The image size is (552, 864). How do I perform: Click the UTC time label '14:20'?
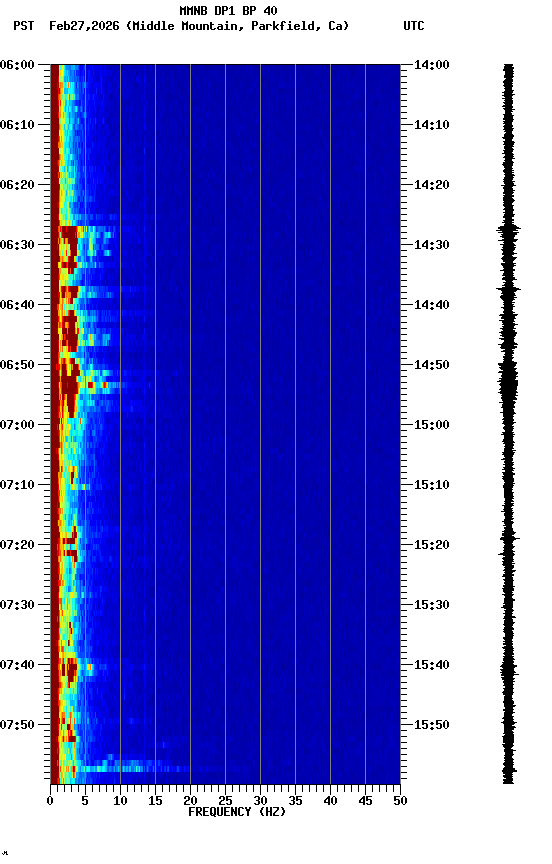(431, 185)
